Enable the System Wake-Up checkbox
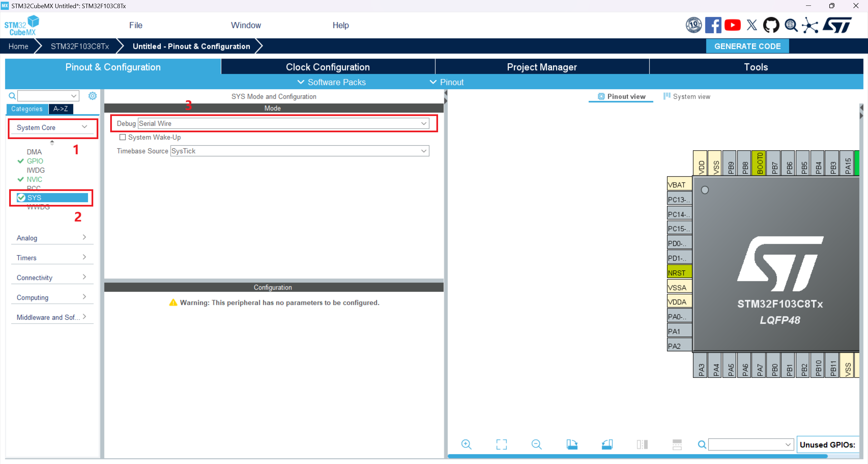868x464 pixels. pos(123,137)
